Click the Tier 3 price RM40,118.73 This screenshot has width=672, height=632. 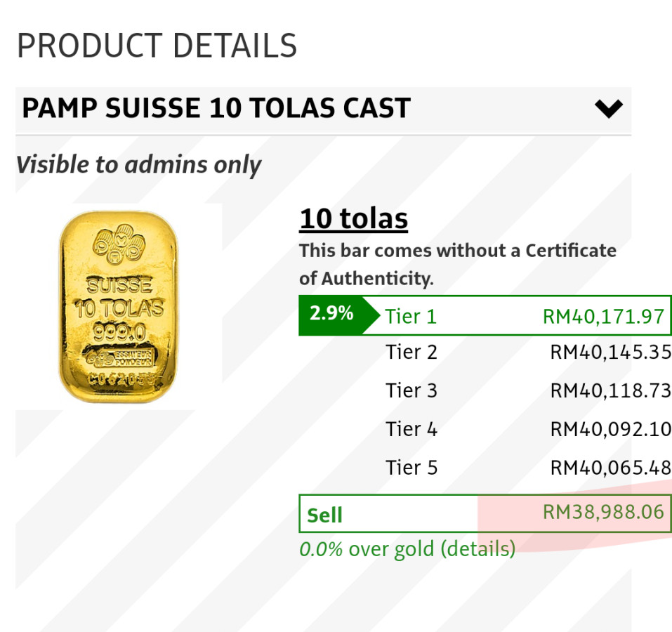[x=610, y=390]
